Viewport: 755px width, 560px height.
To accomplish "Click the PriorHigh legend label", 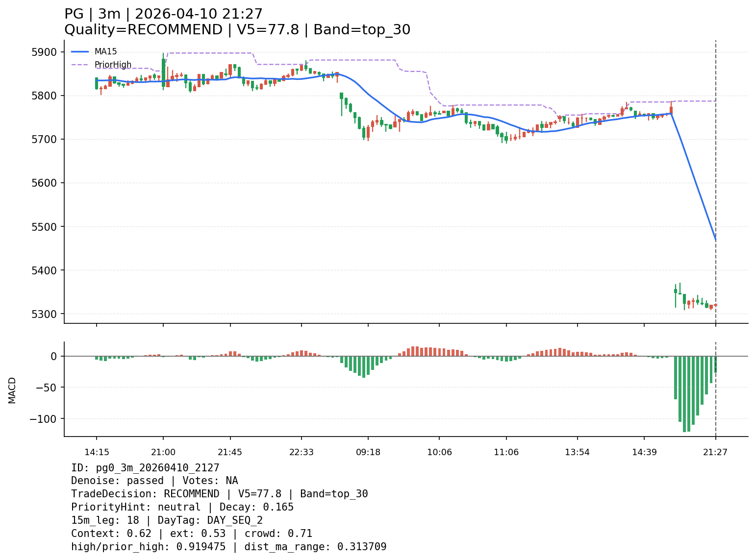I will pos(113,65).
